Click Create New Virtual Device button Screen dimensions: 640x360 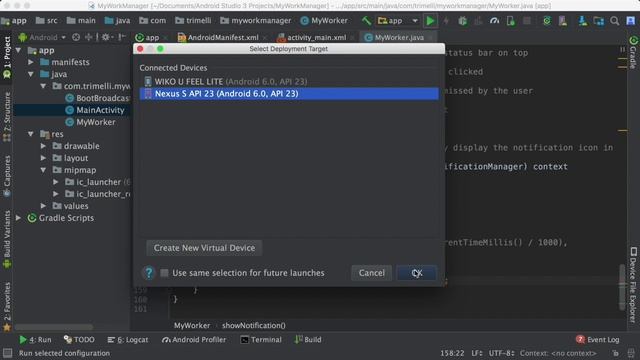point(204,248)
